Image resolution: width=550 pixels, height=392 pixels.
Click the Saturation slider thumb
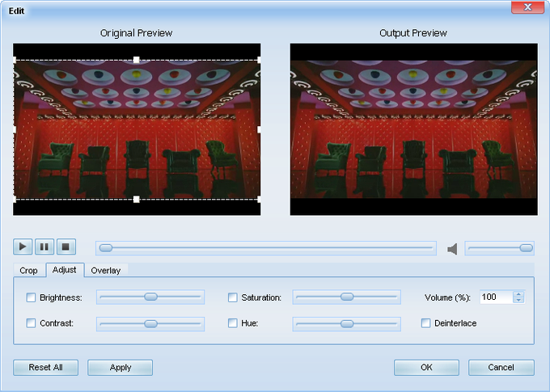(347, 297)
